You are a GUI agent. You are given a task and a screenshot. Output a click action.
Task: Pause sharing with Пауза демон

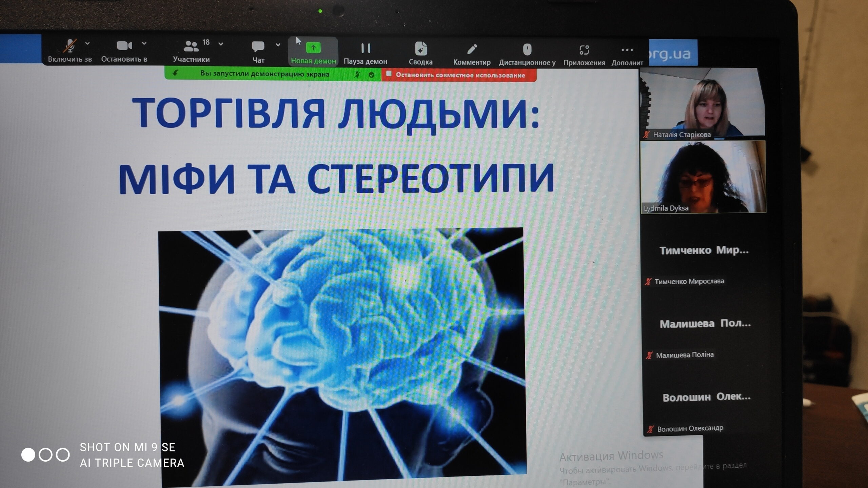[x=366, y=49]
